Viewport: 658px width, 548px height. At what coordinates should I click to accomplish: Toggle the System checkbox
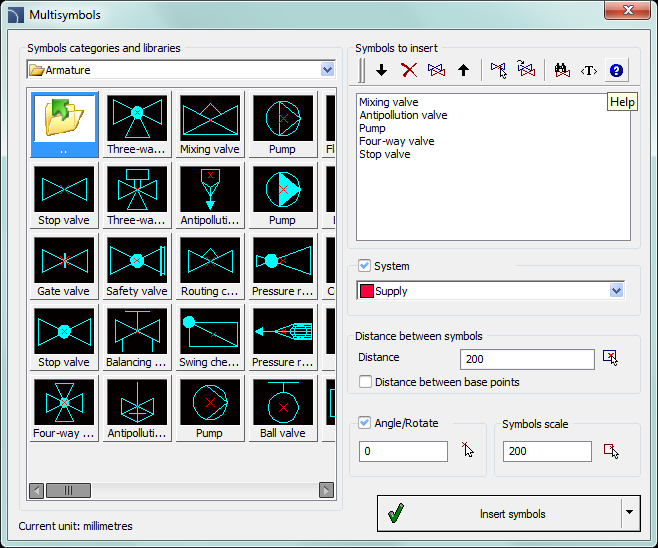[x=365, y=266]
